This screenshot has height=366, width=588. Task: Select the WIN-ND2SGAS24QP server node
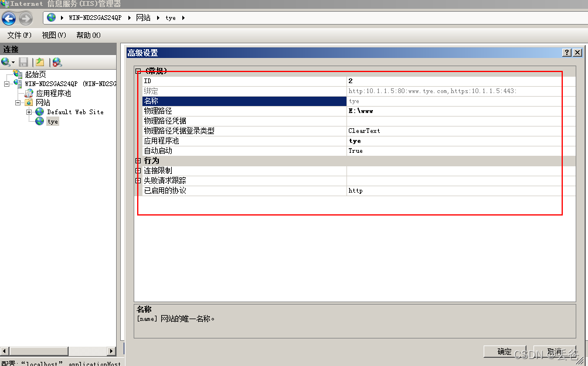(x=70, y=84)
